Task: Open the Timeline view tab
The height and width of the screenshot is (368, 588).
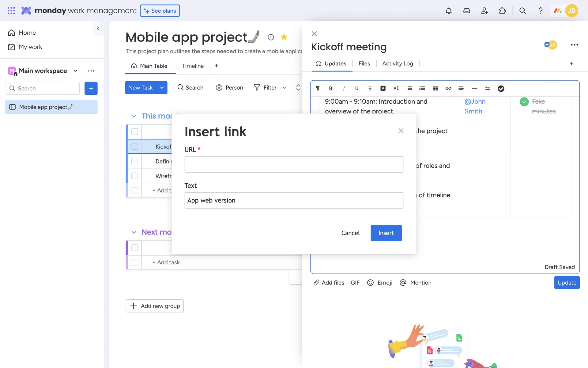Action: 193,66
